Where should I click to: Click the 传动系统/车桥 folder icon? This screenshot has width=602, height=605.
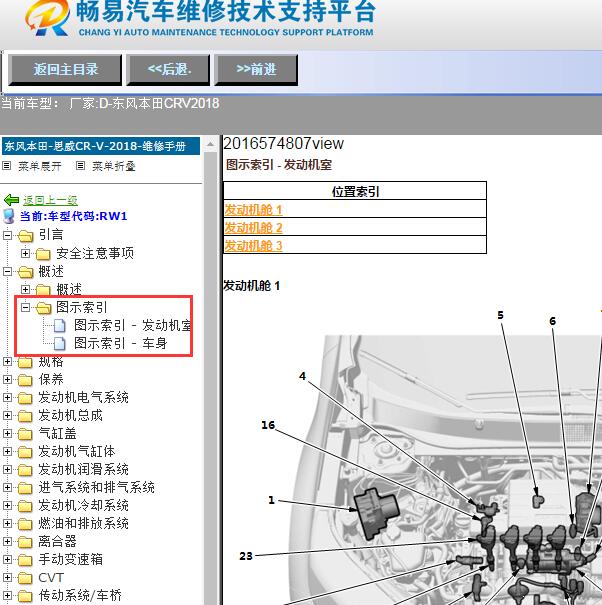click(x=25, y=596)
